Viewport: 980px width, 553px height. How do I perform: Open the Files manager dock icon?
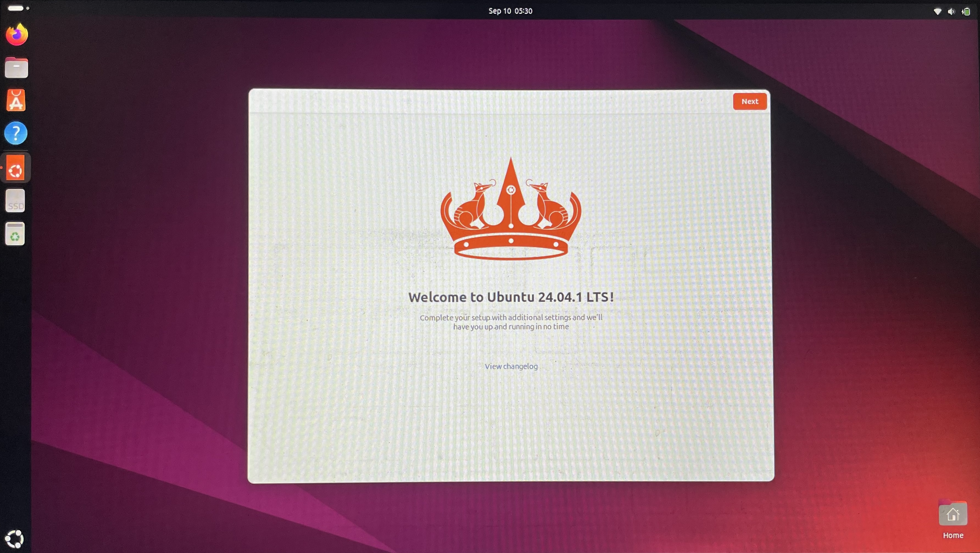pos(16,68)
